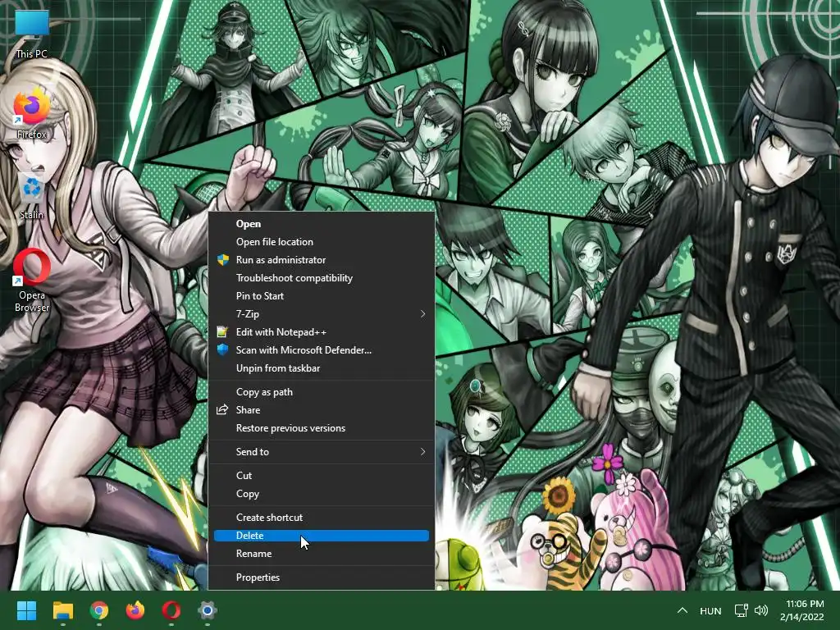Select Run as administrator
Image resolution: width=840 pixels, height=630 pixels.
(x=322, y=260)
